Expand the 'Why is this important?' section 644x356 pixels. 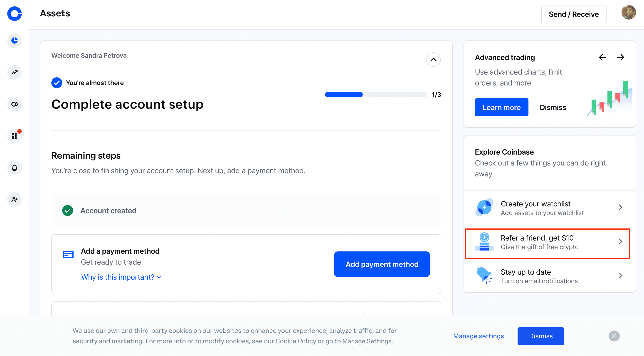tap(121, 277)
